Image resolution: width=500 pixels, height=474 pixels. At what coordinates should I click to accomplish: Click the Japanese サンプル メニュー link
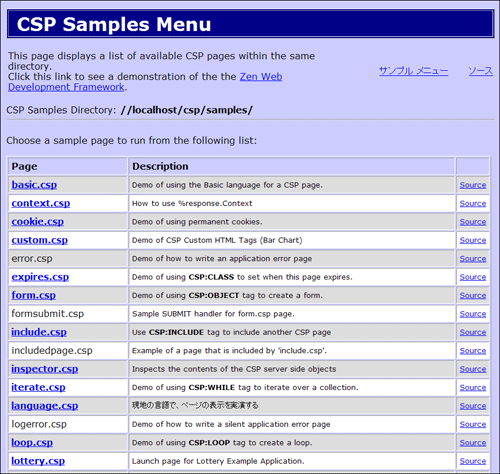413,71
